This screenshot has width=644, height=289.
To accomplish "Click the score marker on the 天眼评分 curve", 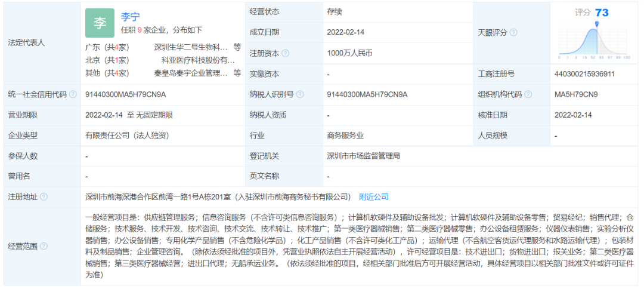I will (597, 24).
